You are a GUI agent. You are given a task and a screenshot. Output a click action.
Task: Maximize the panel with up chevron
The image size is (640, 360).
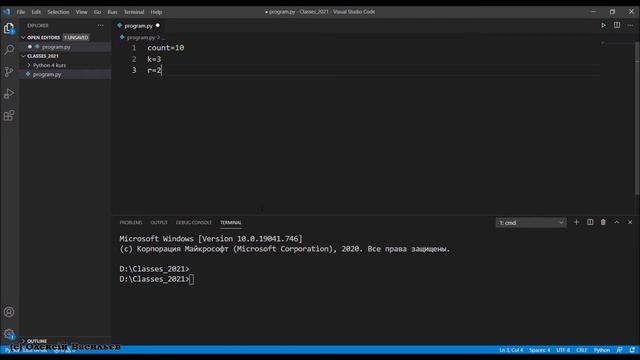tap(617, 222)
